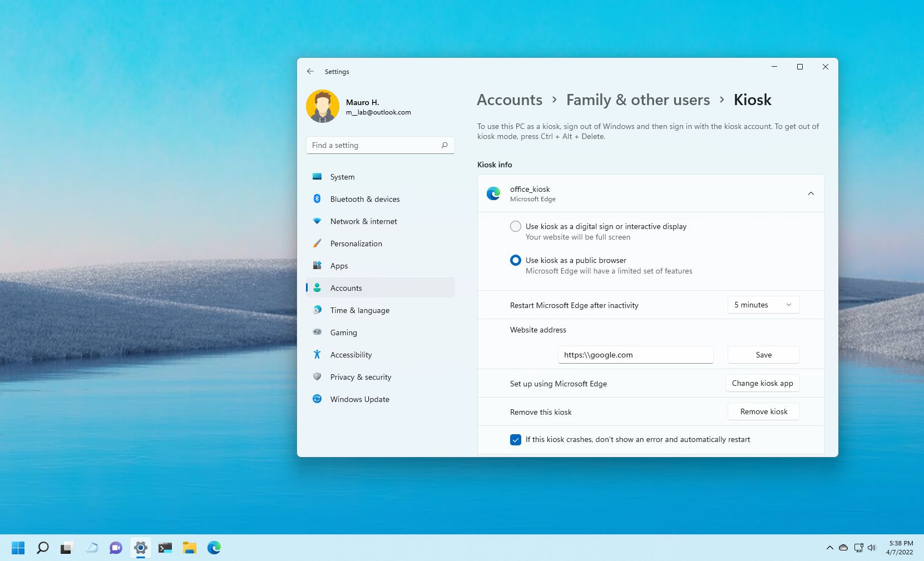Uncheck automatic restart on kiosk crash

pyautogui.click(x=516, y=440)
